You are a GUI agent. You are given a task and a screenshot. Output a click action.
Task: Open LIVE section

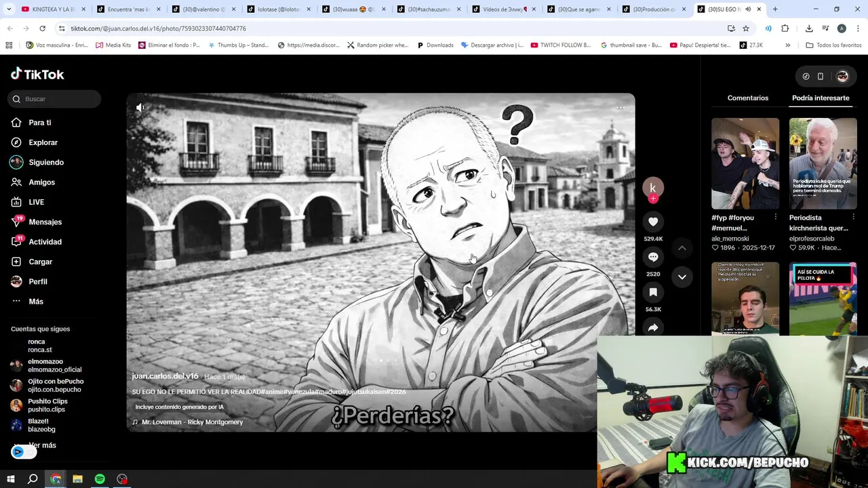36,202
